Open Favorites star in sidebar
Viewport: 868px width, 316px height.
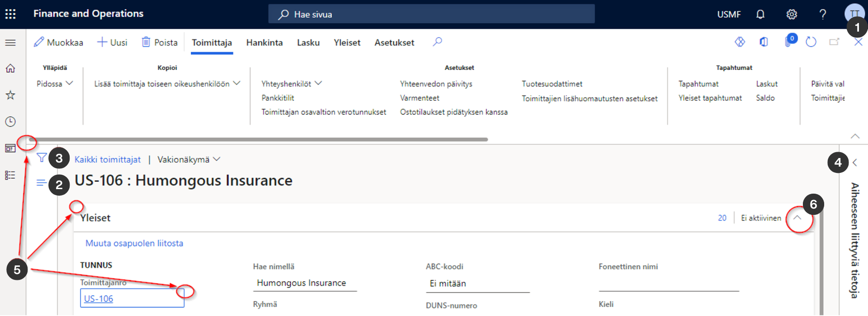click(x=10, y=95)
